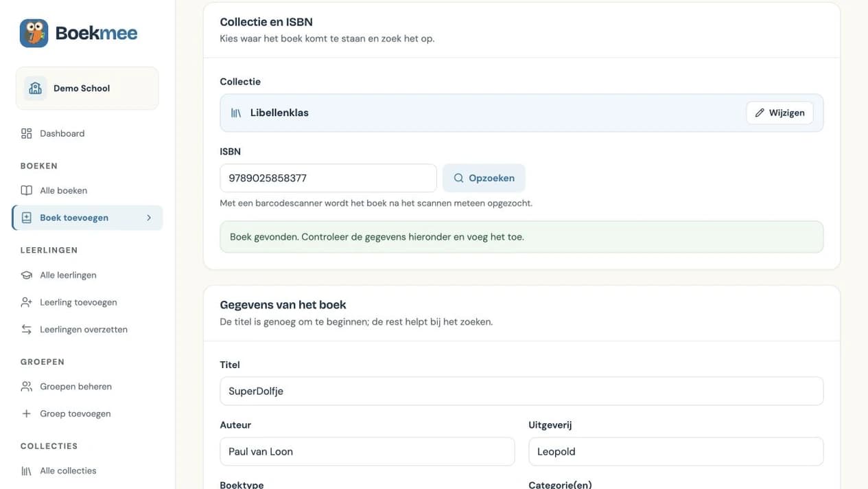Expand the Boek toevoegen chevron arrow

(149, 218)
